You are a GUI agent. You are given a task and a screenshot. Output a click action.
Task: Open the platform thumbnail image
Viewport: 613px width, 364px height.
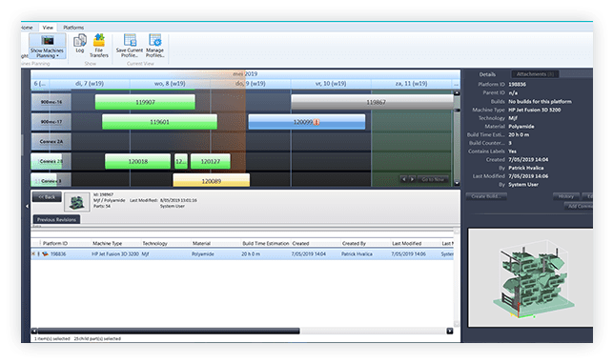tap(76, 202)
